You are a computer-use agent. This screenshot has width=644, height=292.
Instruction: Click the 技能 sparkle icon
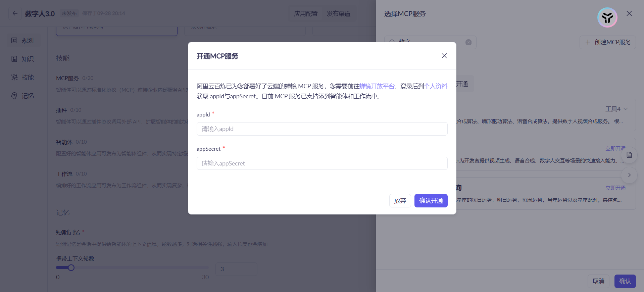tap(14, 78)
